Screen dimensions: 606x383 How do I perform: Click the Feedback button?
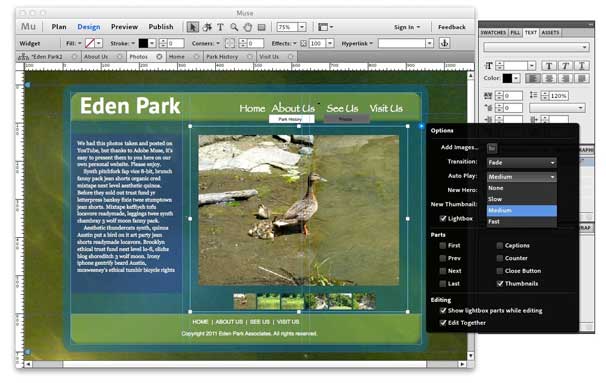[x=451, y=27]
